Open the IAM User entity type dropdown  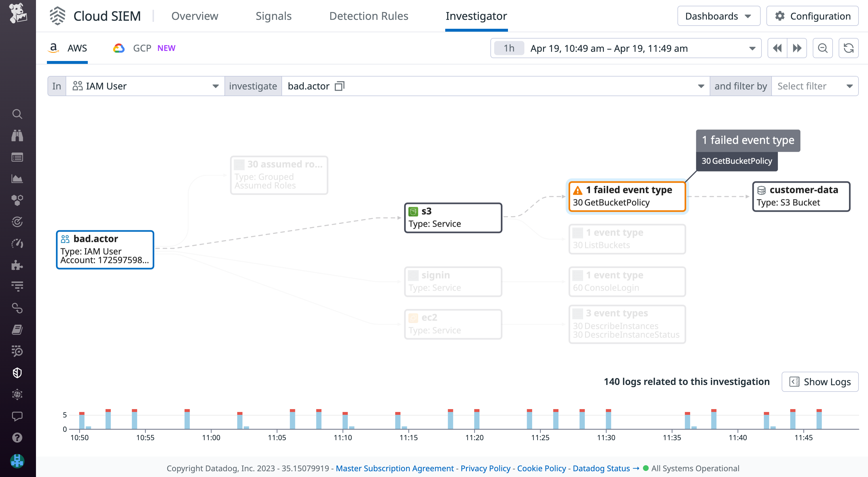(x=216, y=86)
